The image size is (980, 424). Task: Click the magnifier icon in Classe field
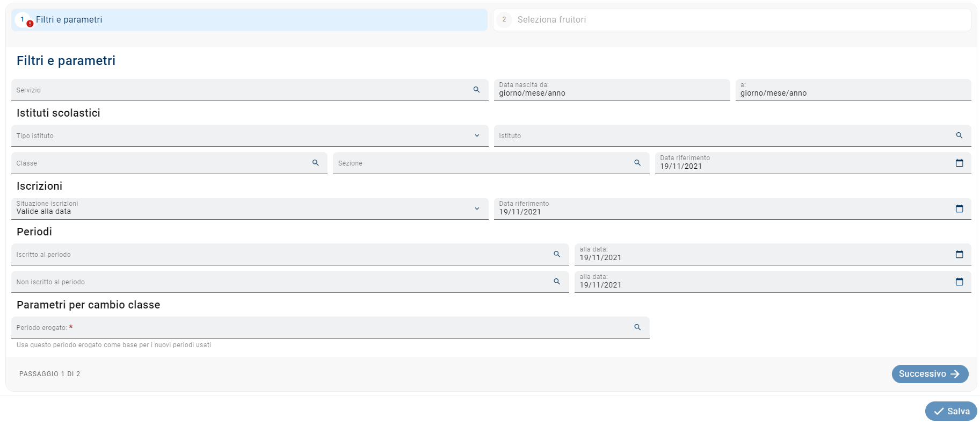[316, 163]
